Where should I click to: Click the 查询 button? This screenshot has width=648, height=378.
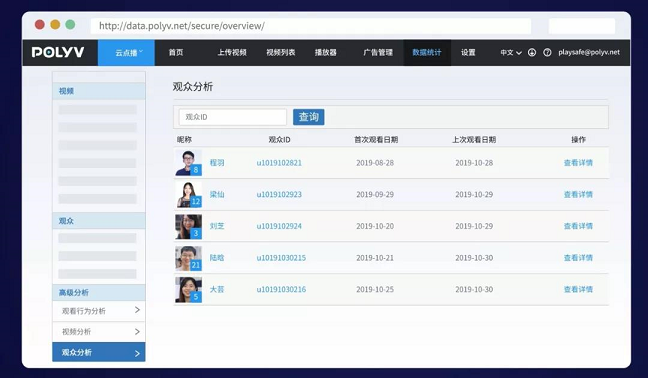pyautogui.click(x=309, y=117)
